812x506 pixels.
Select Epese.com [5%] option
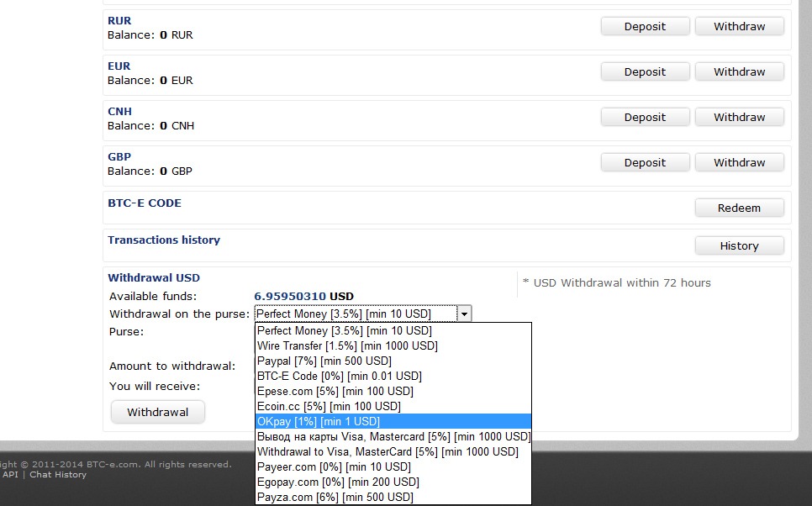point(393,391)
